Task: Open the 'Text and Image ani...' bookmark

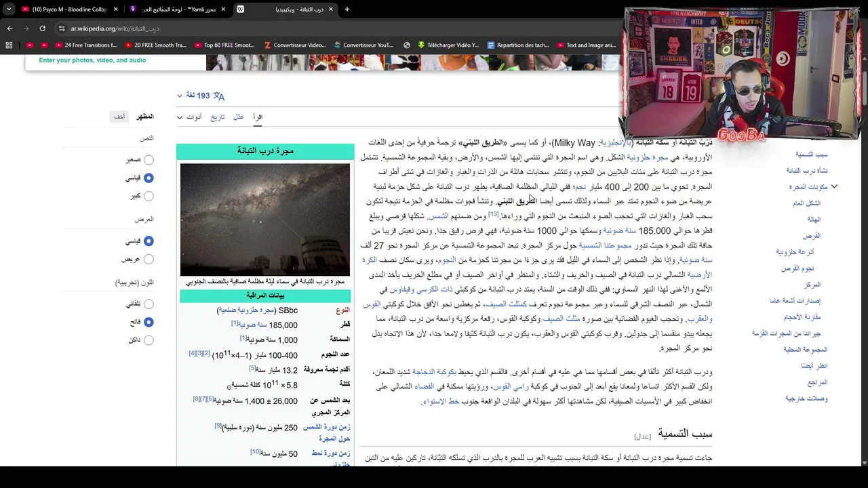Action: click(x=587, y=45)
